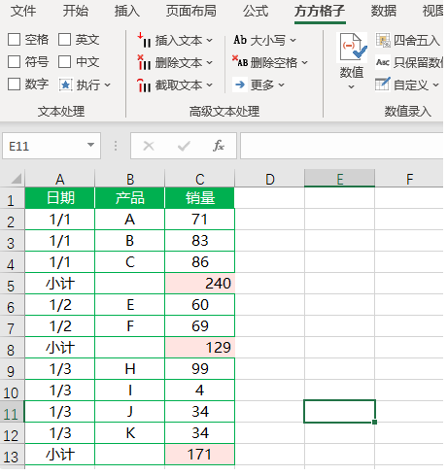448x476 pixels.
Task: Click the cell with value 4
Action: coord(200,391)
